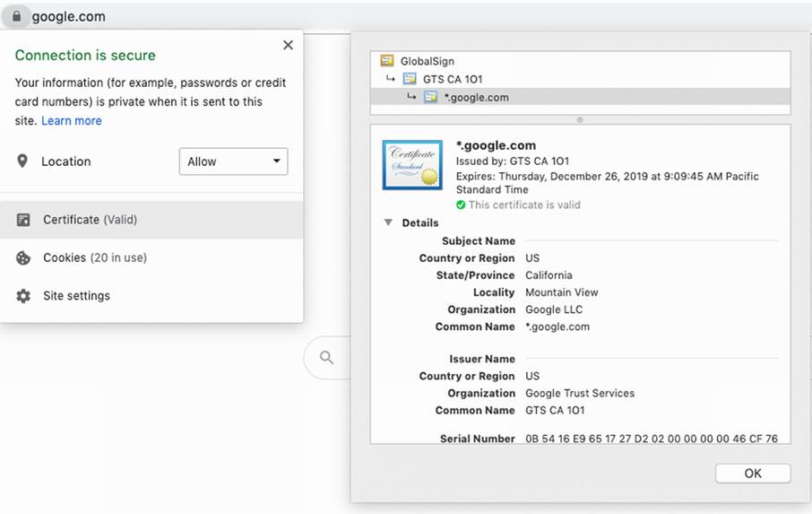
Task: Click the Location pin icon
Action: coord(23,161)
